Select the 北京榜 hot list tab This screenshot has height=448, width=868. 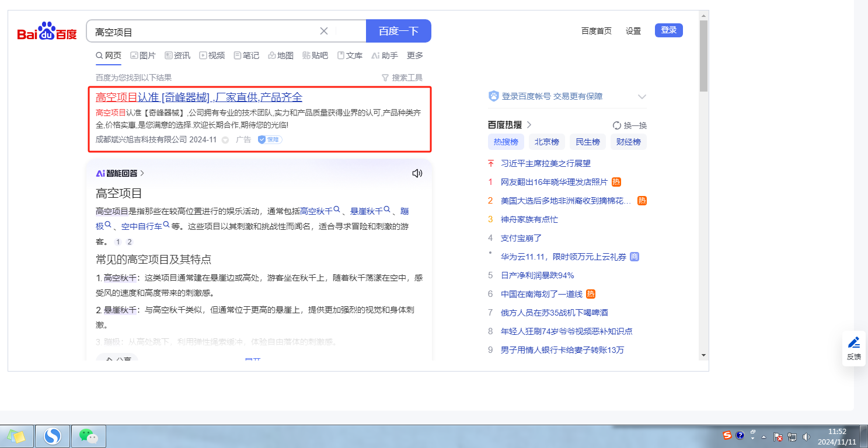click(546, 142)
